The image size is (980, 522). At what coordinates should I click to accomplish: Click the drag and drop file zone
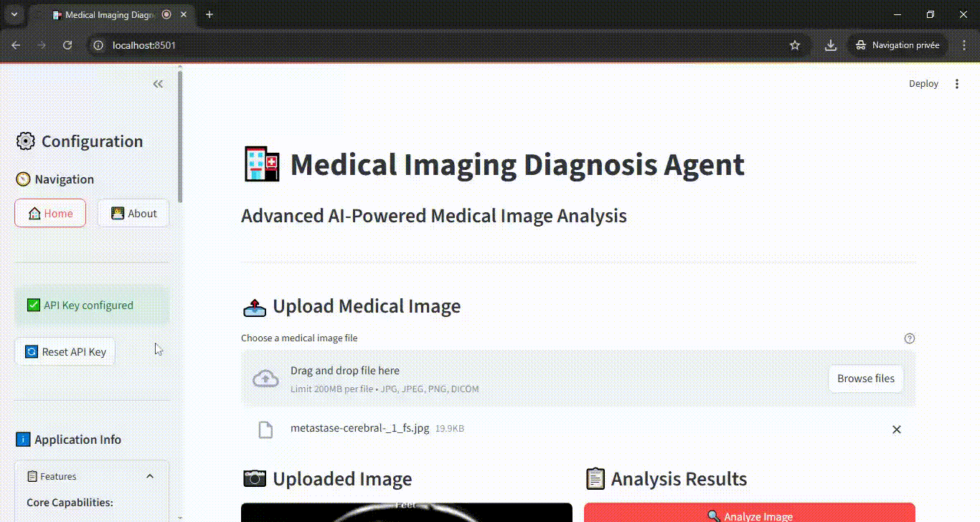578,379
